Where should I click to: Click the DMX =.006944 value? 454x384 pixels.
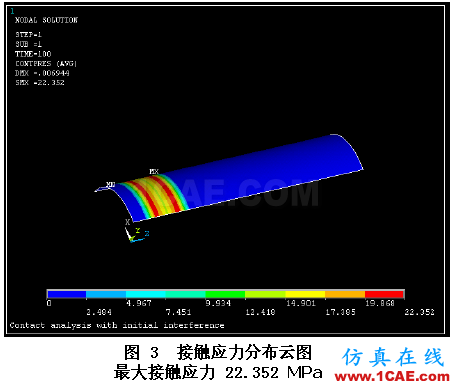pos(42,73)
